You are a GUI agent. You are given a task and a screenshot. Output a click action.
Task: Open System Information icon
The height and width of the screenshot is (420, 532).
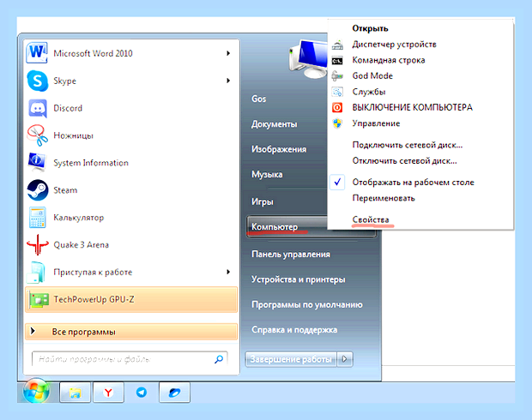pyautogui.click(x=37, y=162)
